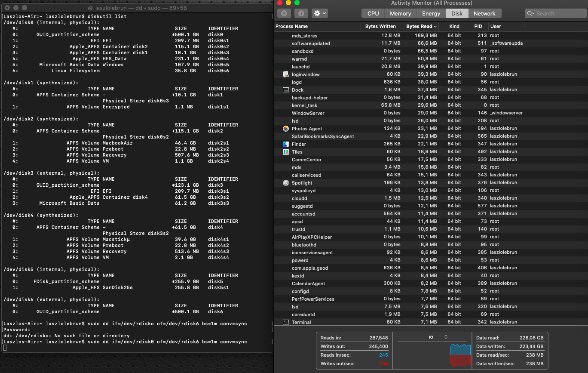Click the Terminal window title folder icon
588x373 pixels.
(x=90, y=8)
